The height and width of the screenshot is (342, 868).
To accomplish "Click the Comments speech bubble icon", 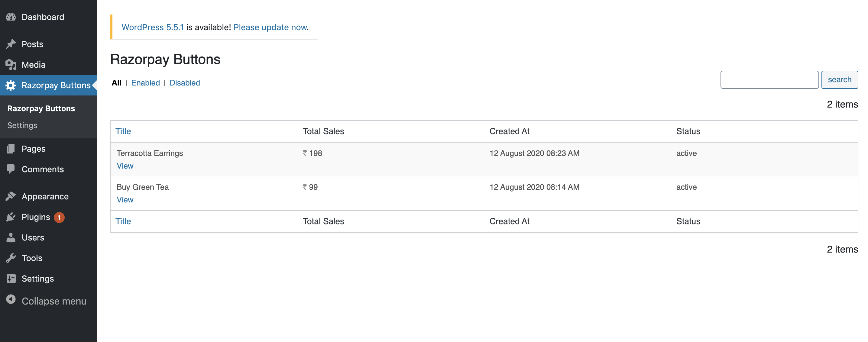I will click(11, 169).
